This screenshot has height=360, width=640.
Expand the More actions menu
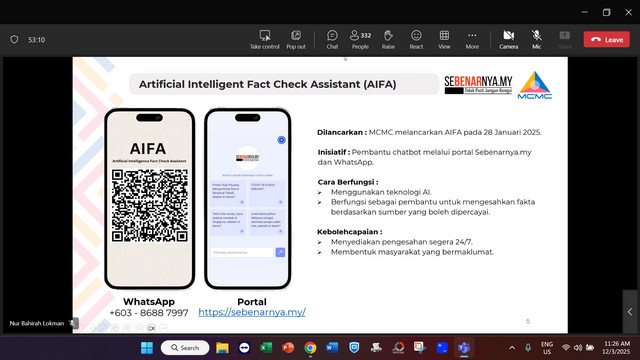pyautogui.click(x=472, y=40)
